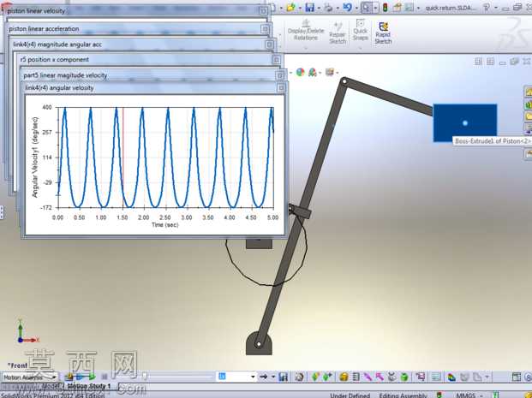This screenshot has width=532, height=398.
Task: Open the Save icon dropdown arrow
Action: (319, 8)
